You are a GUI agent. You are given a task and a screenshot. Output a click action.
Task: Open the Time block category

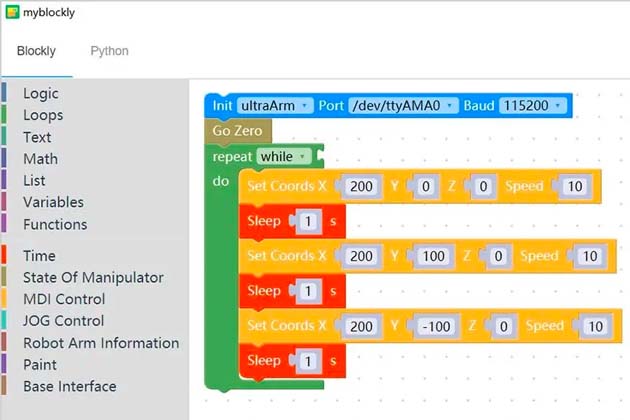coord(39,256)
